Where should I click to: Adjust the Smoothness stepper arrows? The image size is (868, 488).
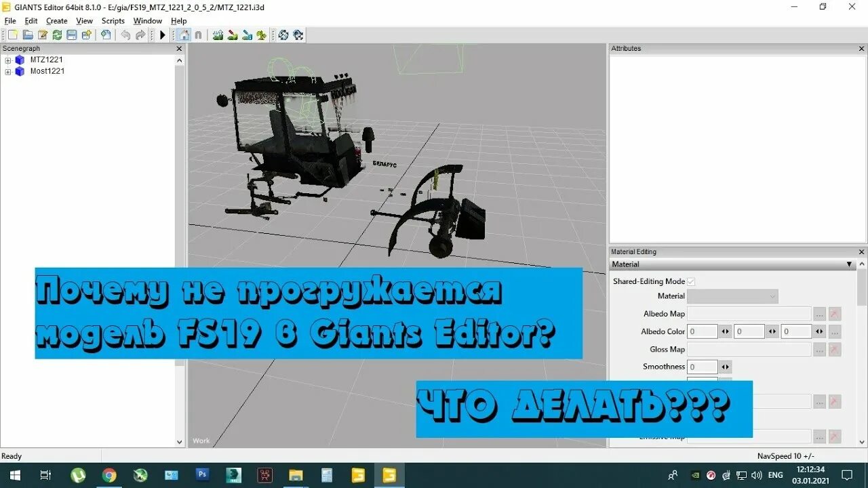(725, 367)
